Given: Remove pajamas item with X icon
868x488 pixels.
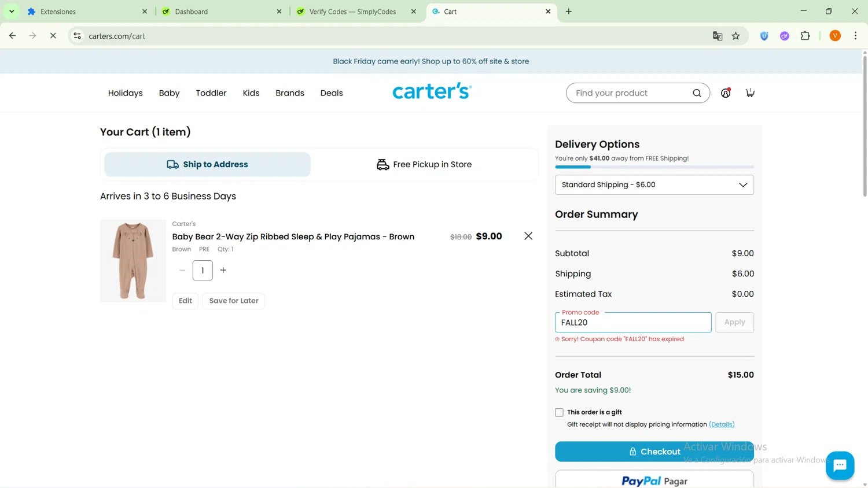Looking at the screenshot, I should coord(528,236).
